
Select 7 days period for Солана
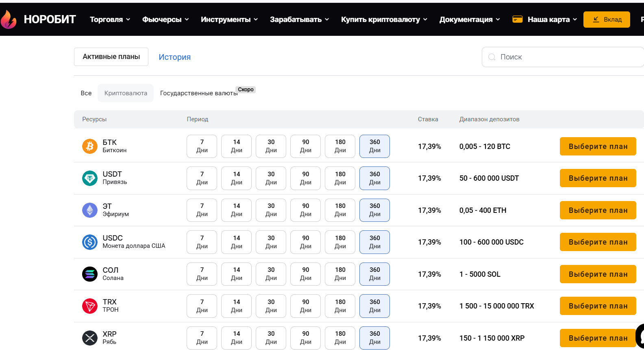(x=202, y=274)
